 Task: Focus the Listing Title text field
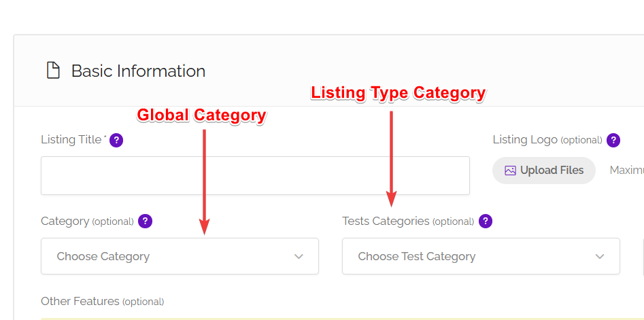[255, 176]
